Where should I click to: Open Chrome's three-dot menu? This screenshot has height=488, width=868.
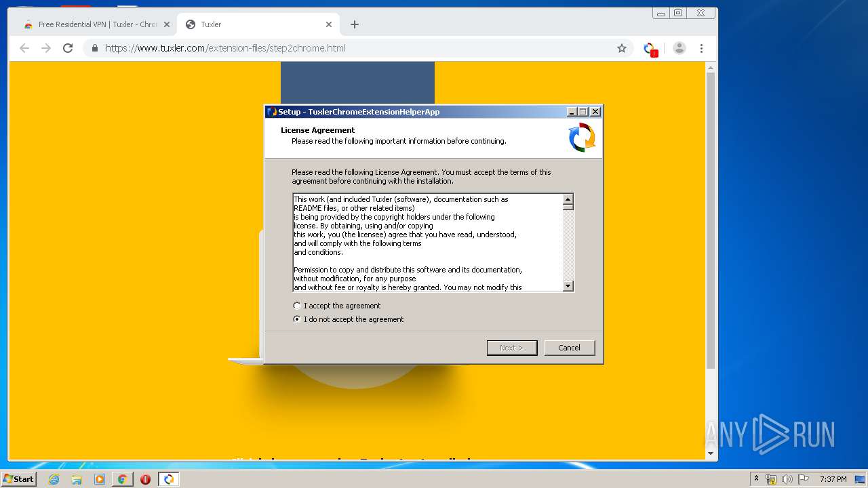point(701,48)
